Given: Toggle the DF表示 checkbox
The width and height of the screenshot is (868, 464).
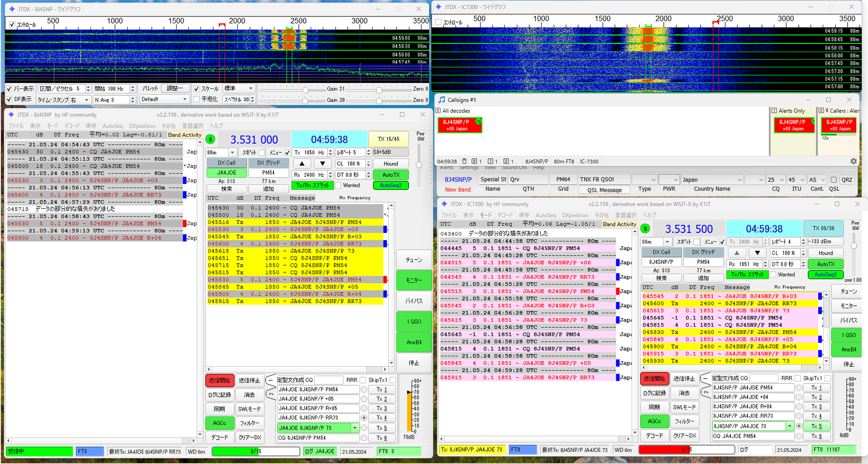Looking at the screenshot, I should coord(9,99).
